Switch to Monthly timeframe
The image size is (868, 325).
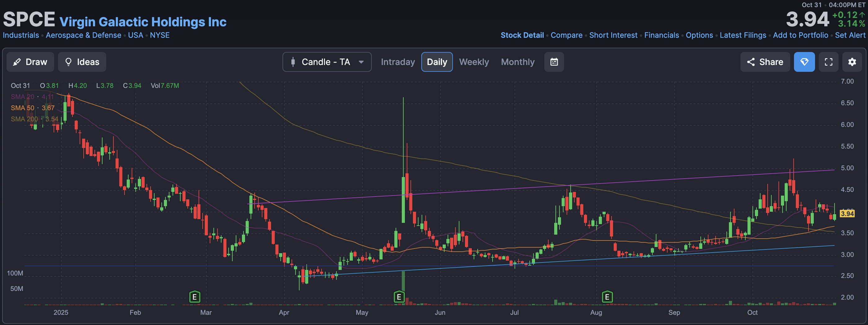pos(518,62)
